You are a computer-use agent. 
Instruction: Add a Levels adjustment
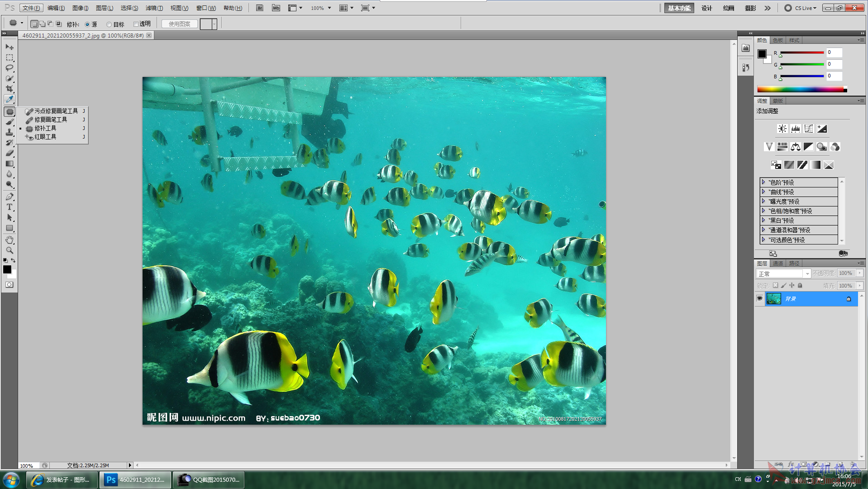(x=795, y=129)
